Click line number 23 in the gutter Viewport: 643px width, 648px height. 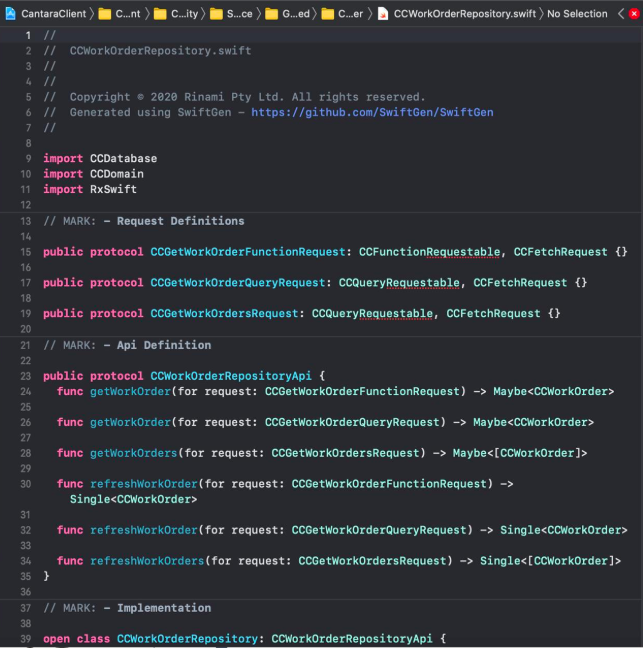click(x=24, y=376)
